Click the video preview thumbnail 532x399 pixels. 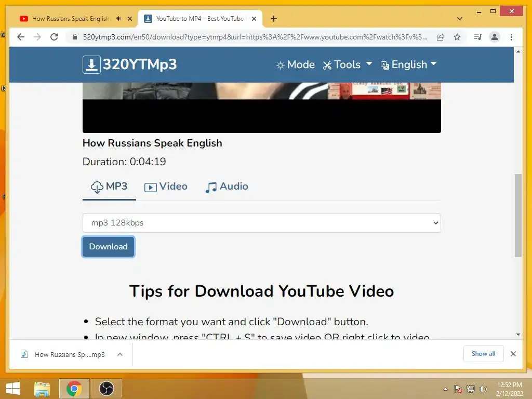[x=262, y=108]
